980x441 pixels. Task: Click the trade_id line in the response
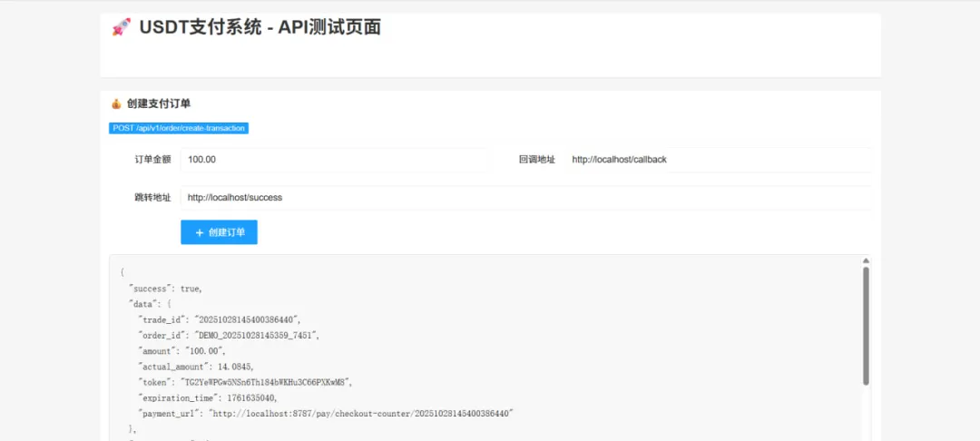pyautogui.click(x=220, y=319)
